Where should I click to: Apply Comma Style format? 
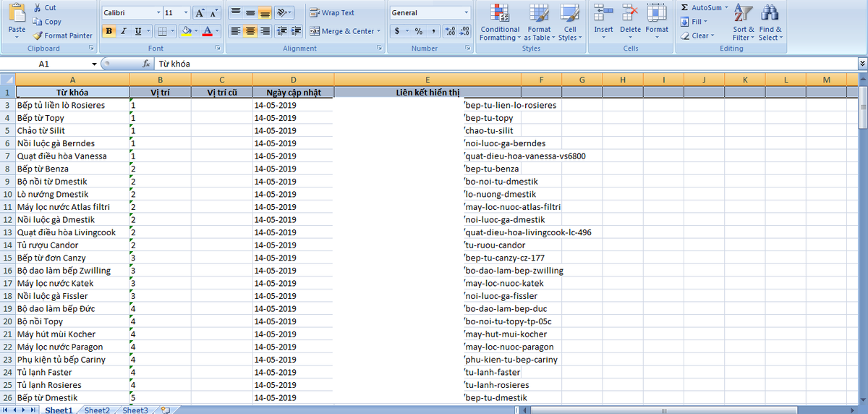433,31
